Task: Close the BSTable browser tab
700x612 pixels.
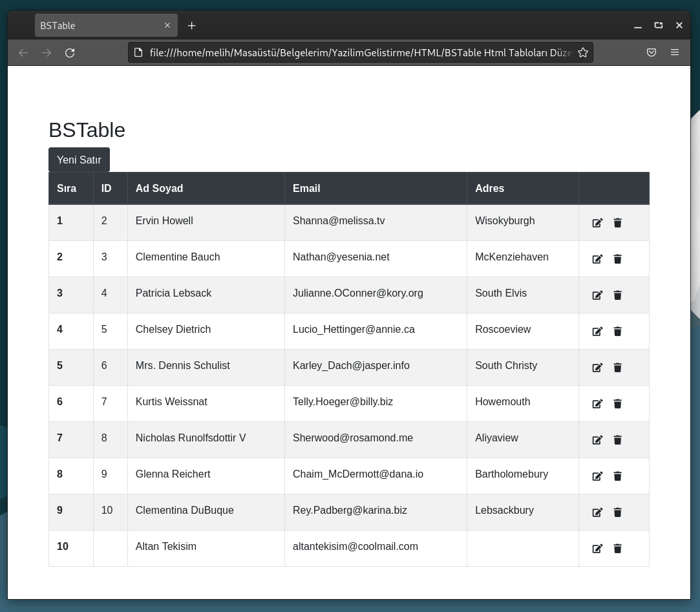Action: click(x=167, y=25)
